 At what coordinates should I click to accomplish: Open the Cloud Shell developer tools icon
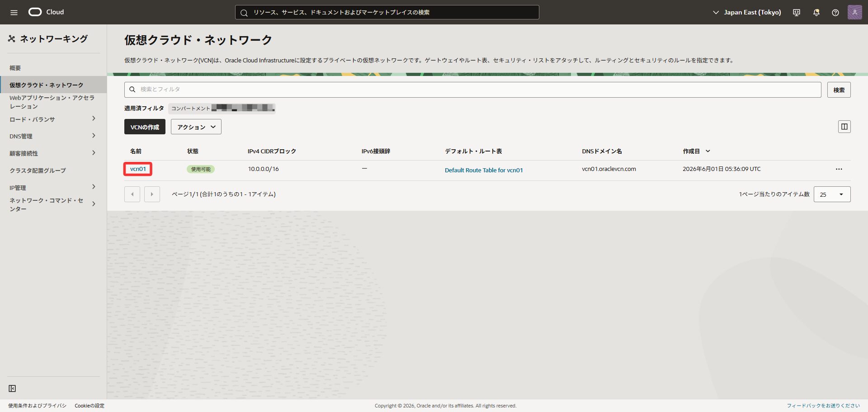click(x=797, y=12)
